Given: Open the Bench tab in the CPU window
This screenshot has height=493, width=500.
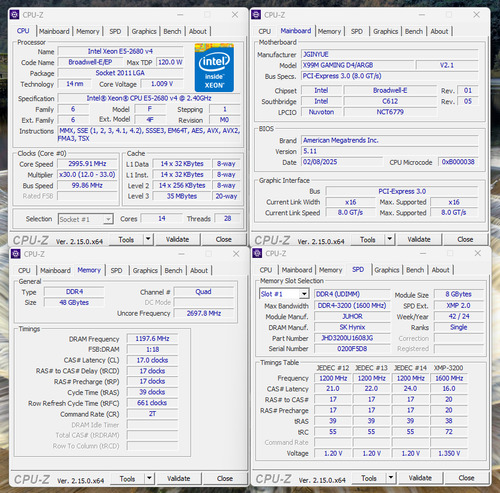Looking at the screenshot, I should point(172,31).
